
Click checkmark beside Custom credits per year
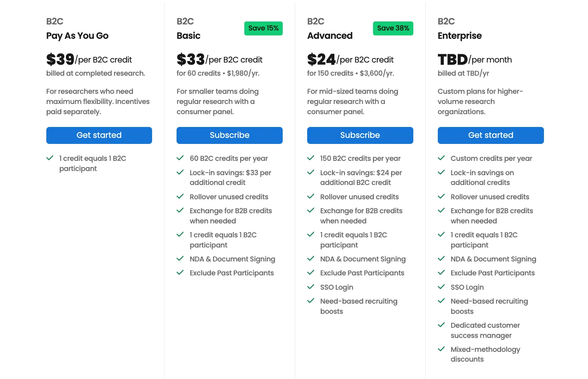click(441, 158)
